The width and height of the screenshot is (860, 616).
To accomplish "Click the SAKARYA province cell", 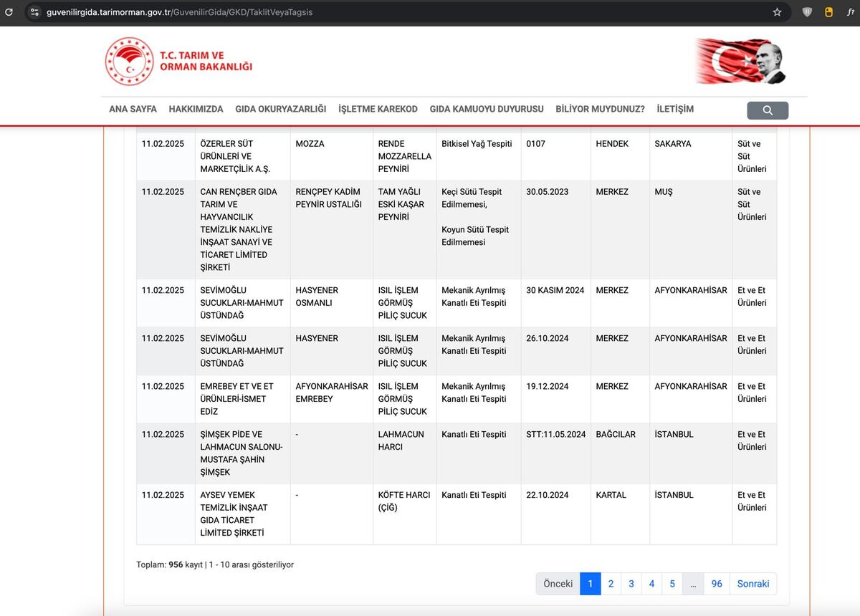I will 691,157.
